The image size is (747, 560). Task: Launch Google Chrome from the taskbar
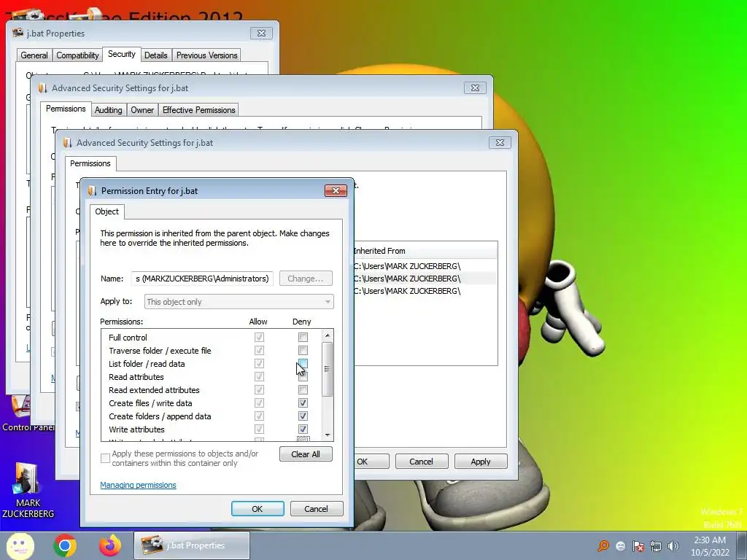[65, 545]
